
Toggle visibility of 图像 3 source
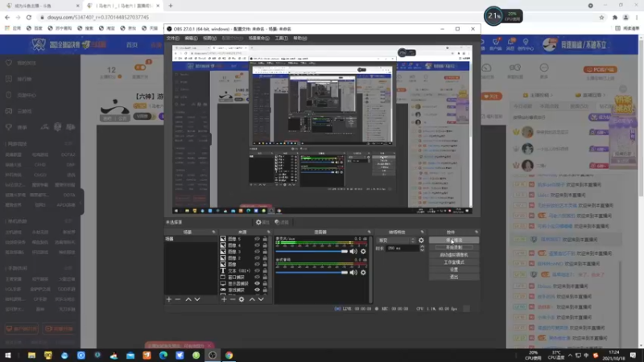click(x=257, y=252)
